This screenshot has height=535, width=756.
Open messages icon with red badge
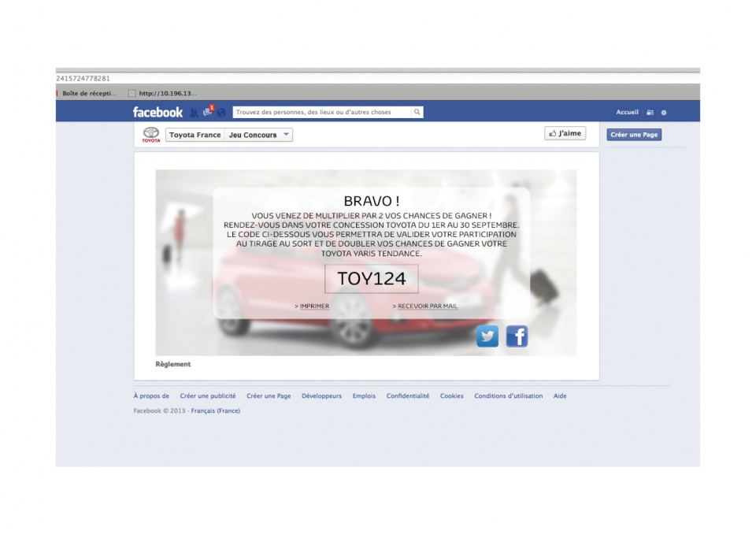(x=208, y=112)
